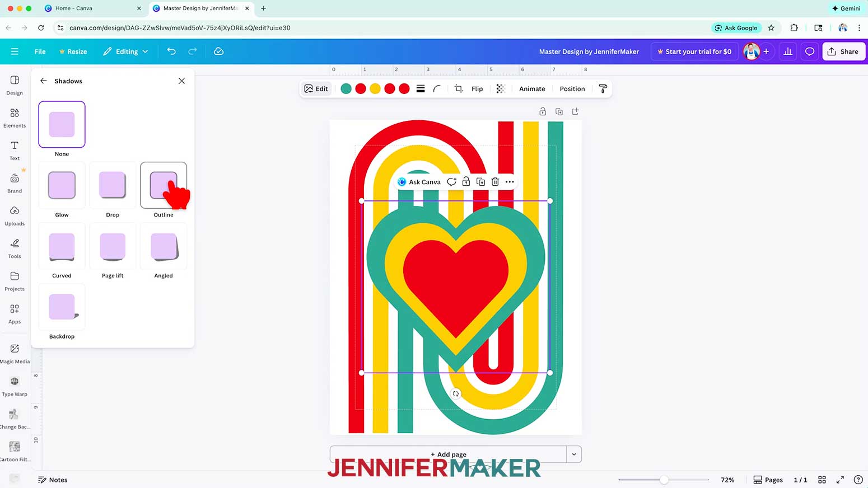The image size is (868, 488).
Task: Click the lock page icon above canvas
Action: tap(543, 111)
